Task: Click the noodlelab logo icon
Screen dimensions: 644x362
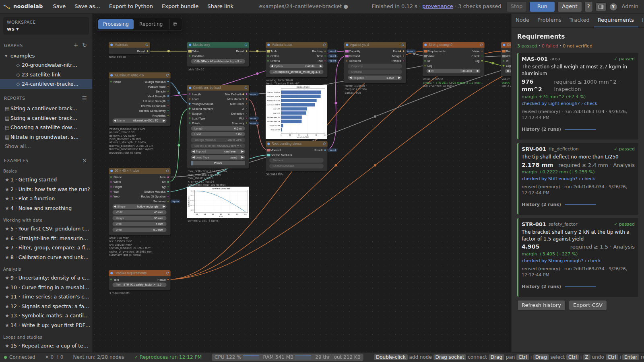Action: (6, 6)
